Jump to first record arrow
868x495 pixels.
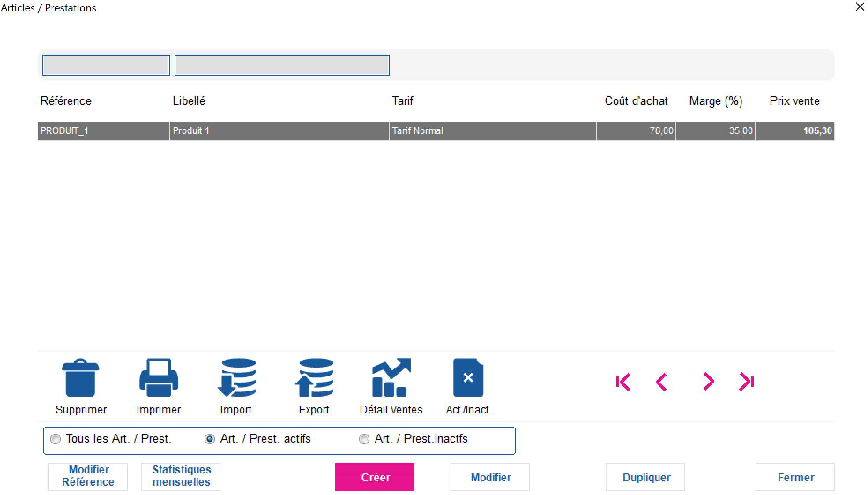click(623, 382)
